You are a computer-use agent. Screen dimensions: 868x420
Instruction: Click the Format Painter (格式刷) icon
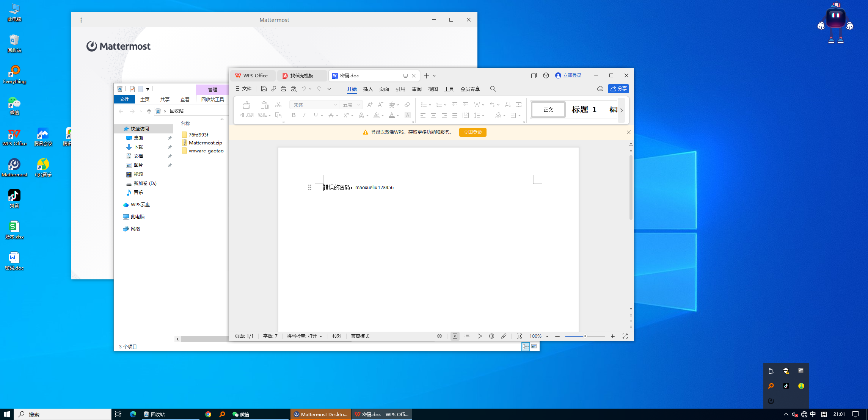coord(246,108)
